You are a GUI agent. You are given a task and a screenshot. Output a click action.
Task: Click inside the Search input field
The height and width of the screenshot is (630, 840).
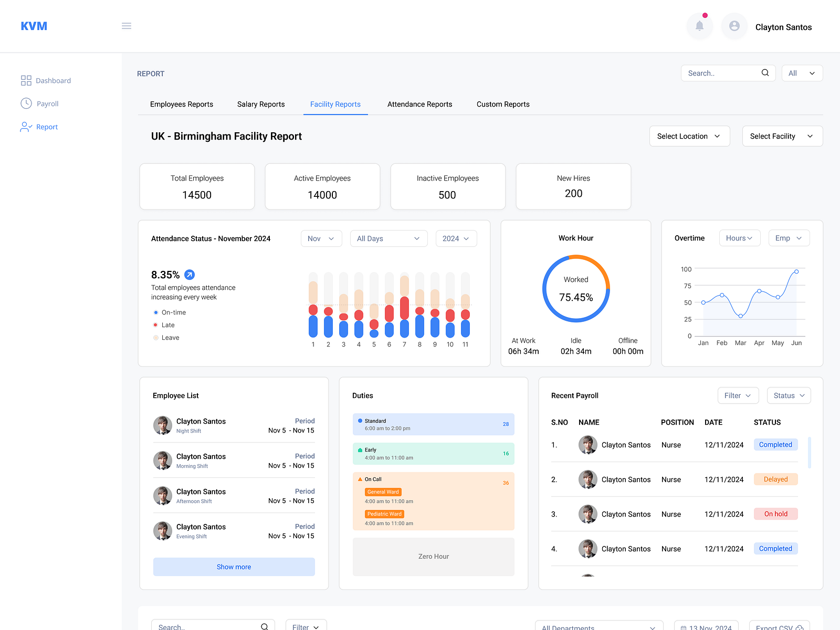tap(719, 73)
